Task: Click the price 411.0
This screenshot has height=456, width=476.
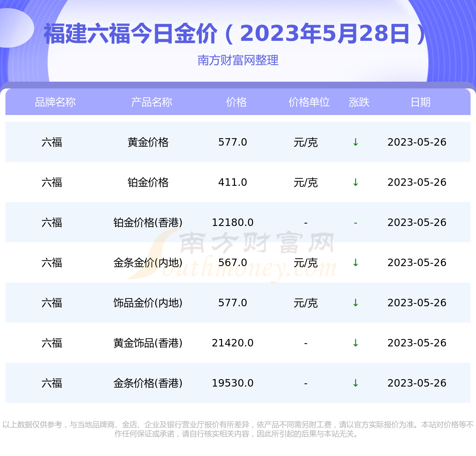Action: pos(233,182)
